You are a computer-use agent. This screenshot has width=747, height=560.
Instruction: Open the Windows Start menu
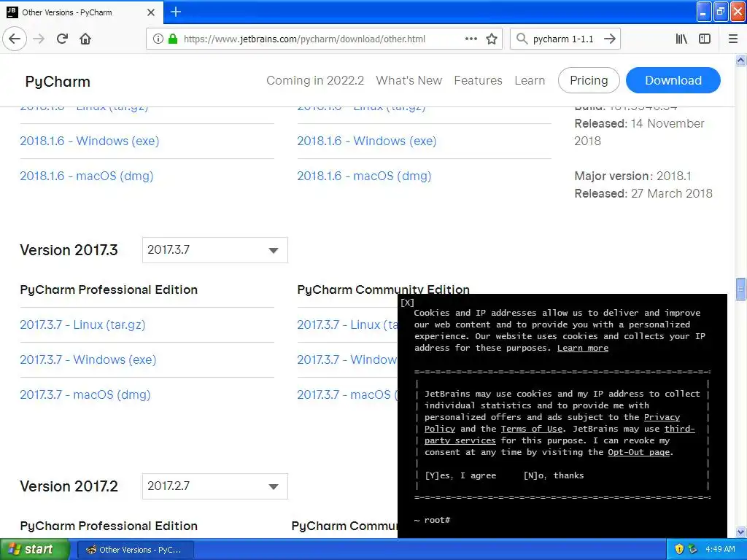35,549
